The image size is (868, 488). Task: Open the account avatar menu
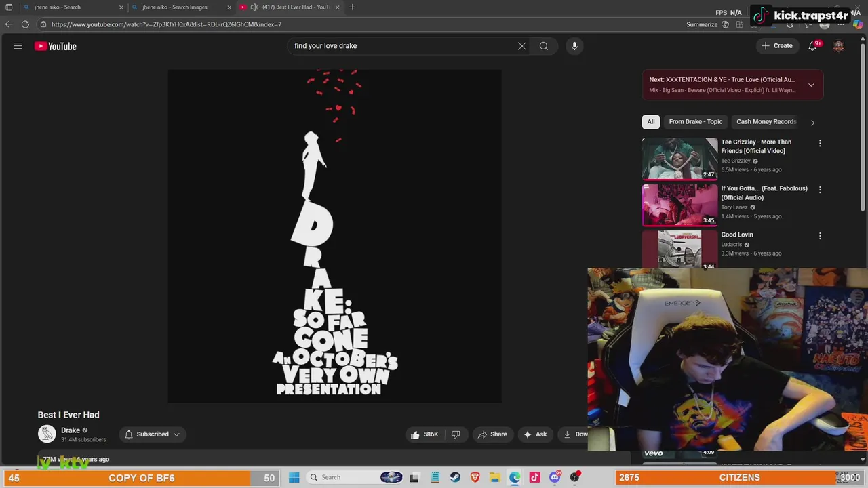coord(839,46)
